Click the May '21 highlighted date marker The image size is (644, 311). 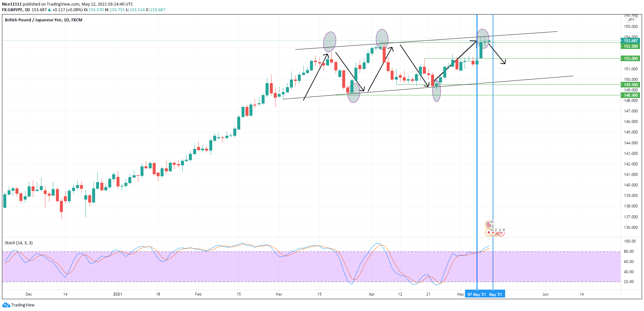point(496,294)
